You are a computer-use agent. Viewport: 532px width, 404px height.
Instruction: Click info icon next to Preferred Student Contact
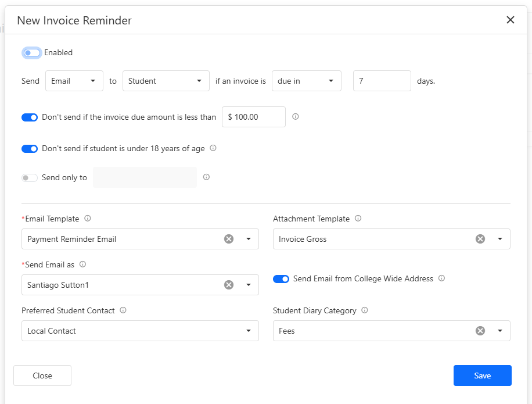123,310
